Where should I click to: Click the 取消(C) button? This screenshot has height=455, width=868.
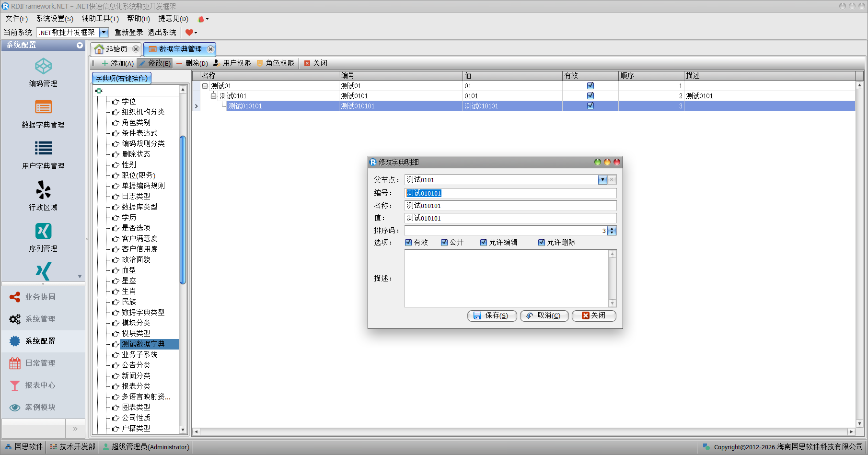(x=544, y=315)
